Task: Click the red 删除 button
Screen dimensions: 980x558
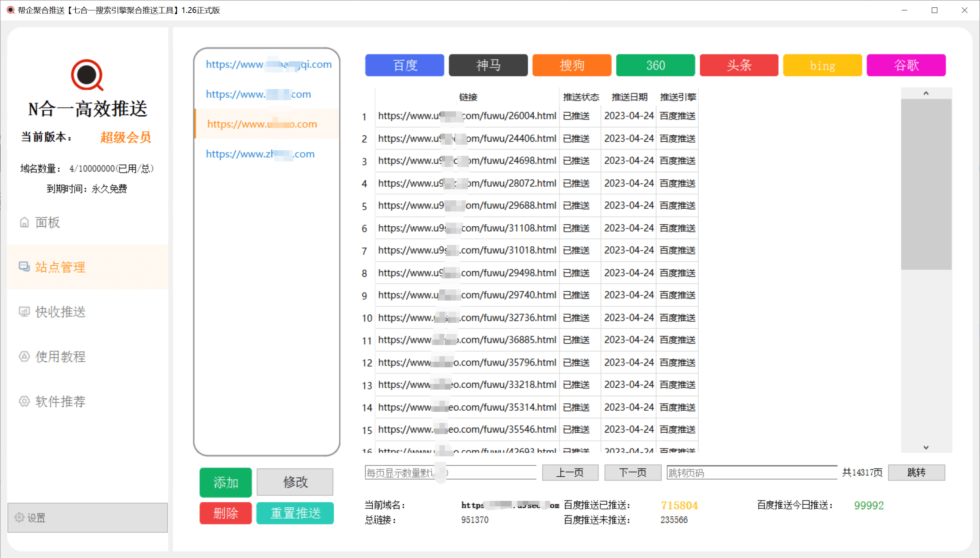Action: [225, 513]
